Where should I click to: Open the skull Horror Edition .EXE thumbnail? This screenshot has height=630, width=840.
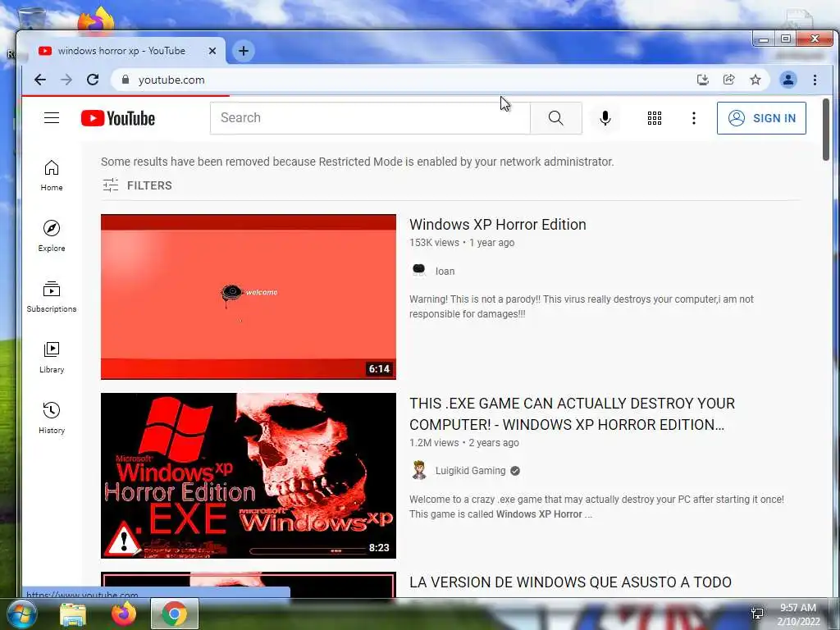(x=249, y=476)
